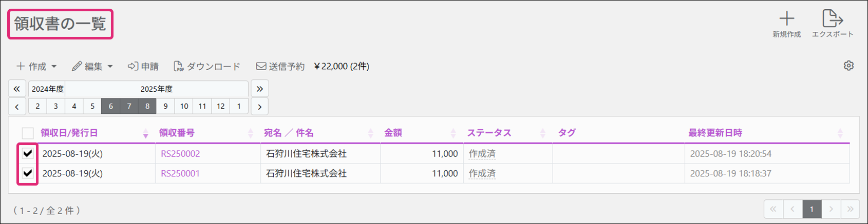Open the gear settings icon

tap(848, 66)
